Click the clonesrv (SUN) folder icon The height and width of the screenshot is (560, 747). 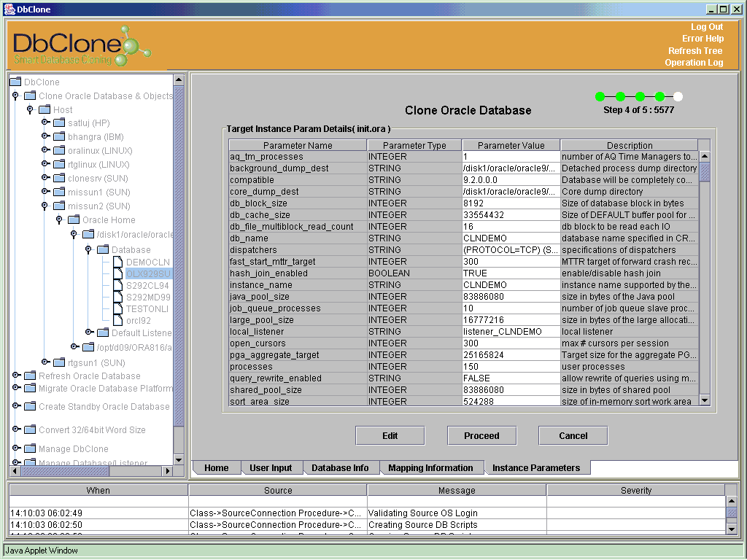click(x=59, y=178)
